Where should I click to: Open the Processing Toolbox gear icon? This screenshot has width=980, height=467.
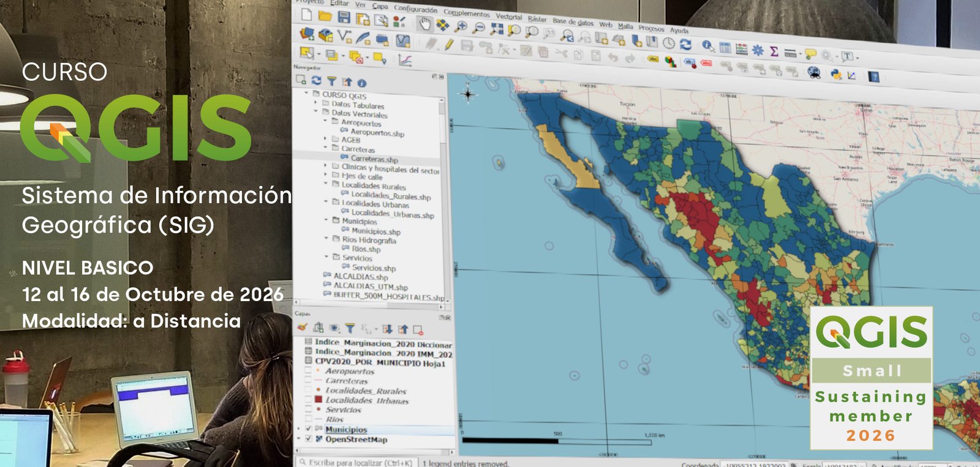(758, 50)
